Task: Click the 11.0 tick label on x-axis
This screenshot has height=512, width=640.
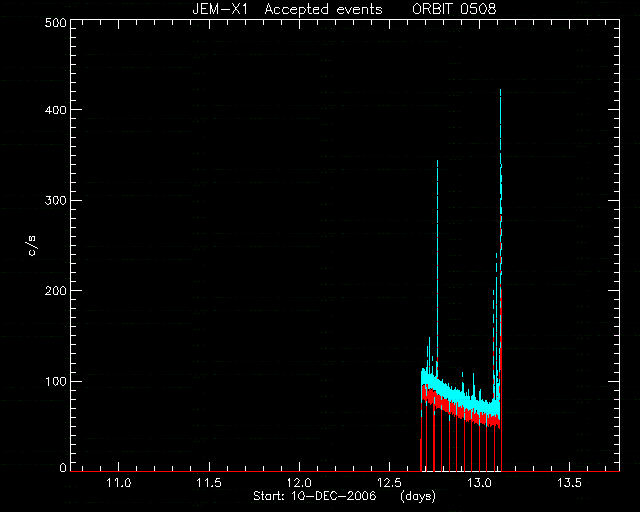Action: (118, 483)
